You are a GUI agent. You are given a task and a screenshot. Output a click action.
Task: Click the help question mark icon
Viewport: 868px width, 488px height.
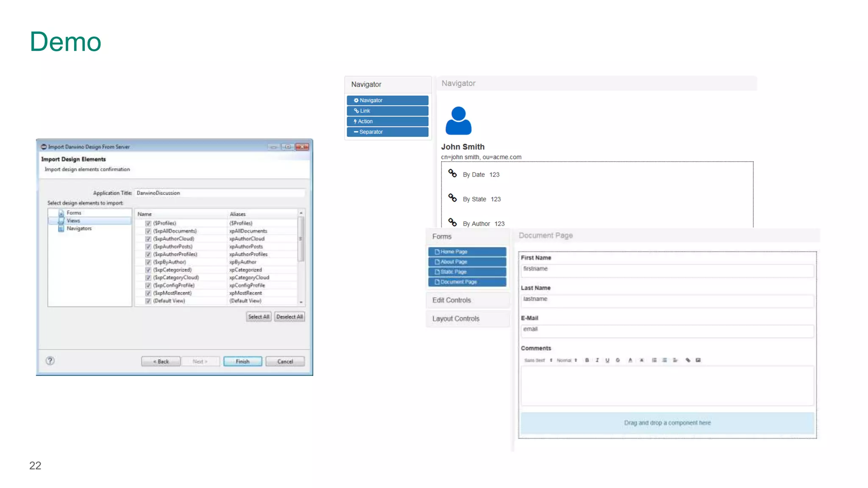click(x=50, y=361)
